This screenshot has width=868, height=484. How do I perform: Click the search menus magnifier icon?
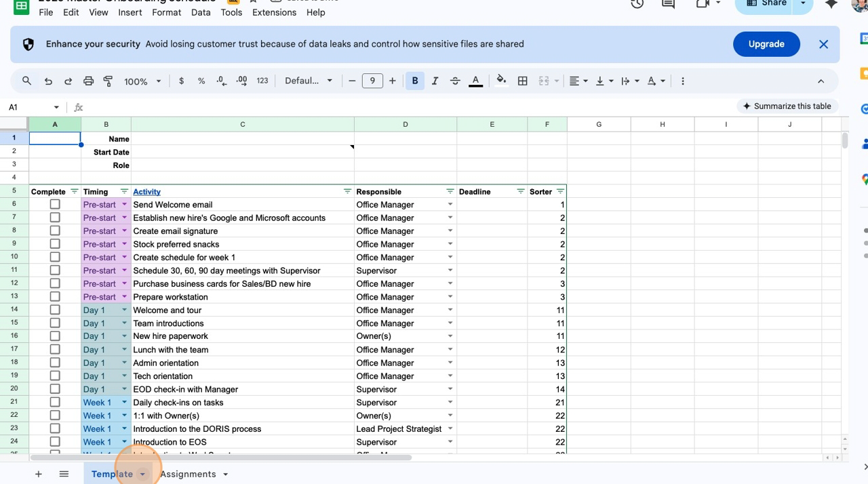[x=27, y=81]
